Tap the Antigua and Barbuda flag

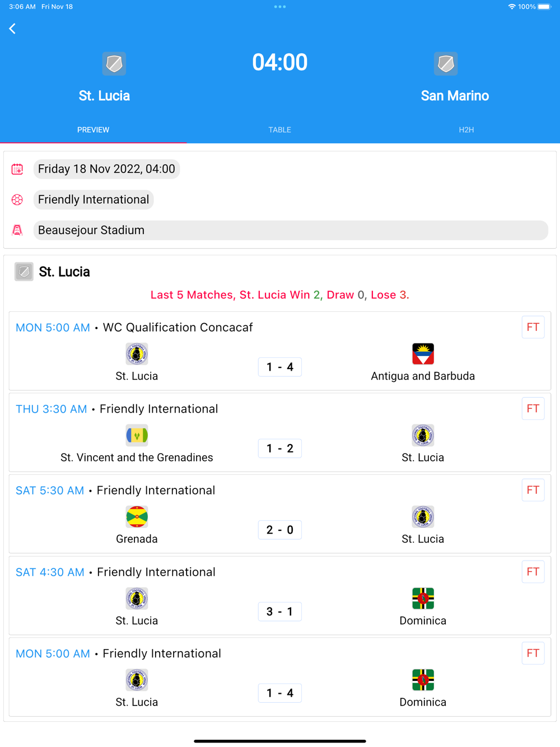pyautogui.click(x=423, y=354)
